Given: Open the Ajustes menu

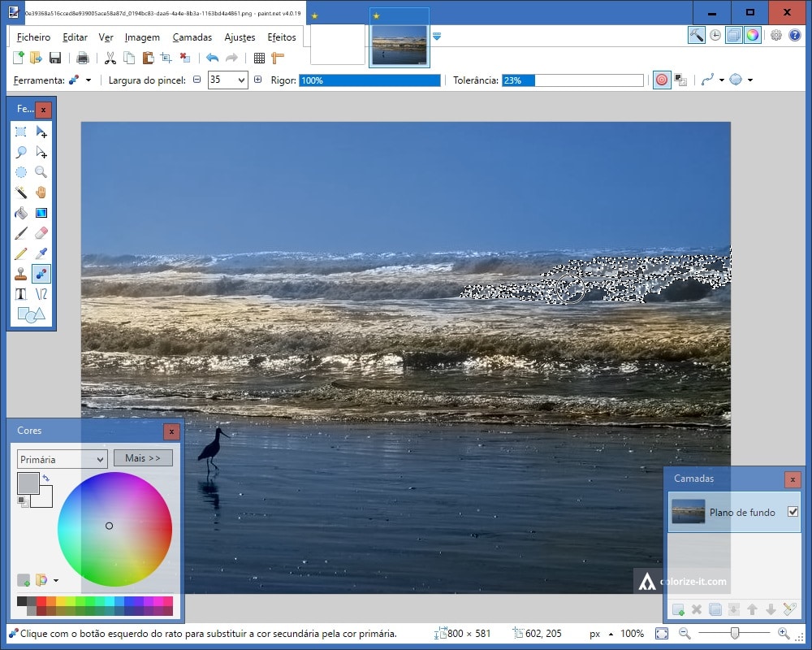Looking at the screenshot, I should tap(240, 37).
